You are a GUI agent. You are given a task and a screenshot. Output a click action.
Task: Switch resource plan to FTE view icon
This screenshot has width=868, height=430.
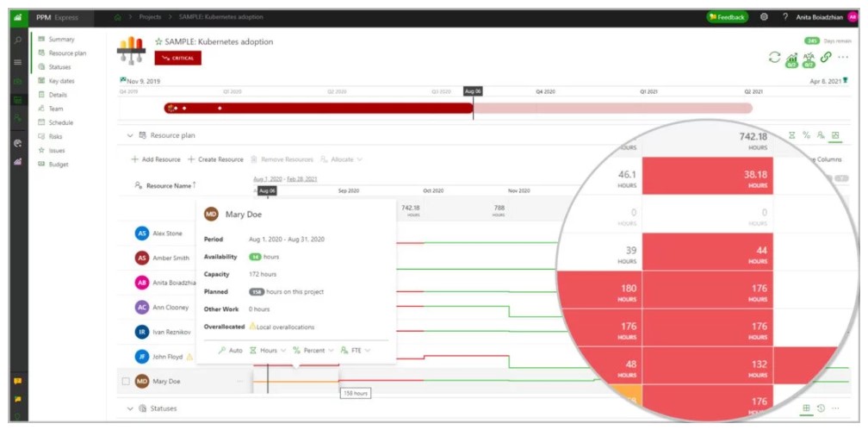click(821, 134)
